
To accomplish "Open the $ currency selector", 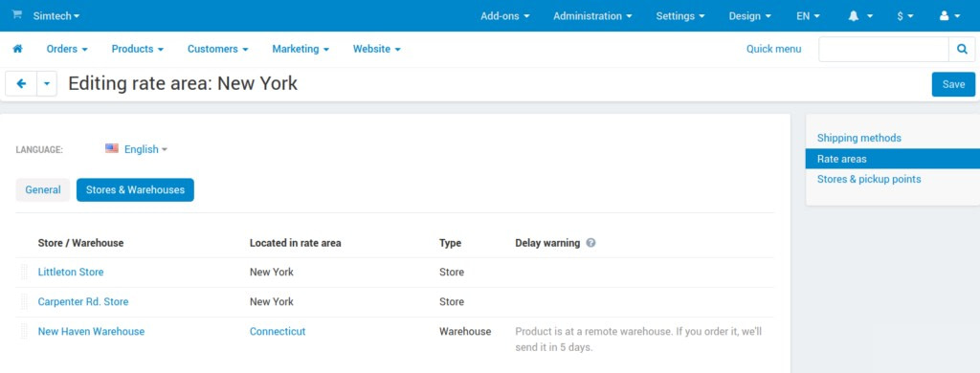I will (x=905, y=16).
